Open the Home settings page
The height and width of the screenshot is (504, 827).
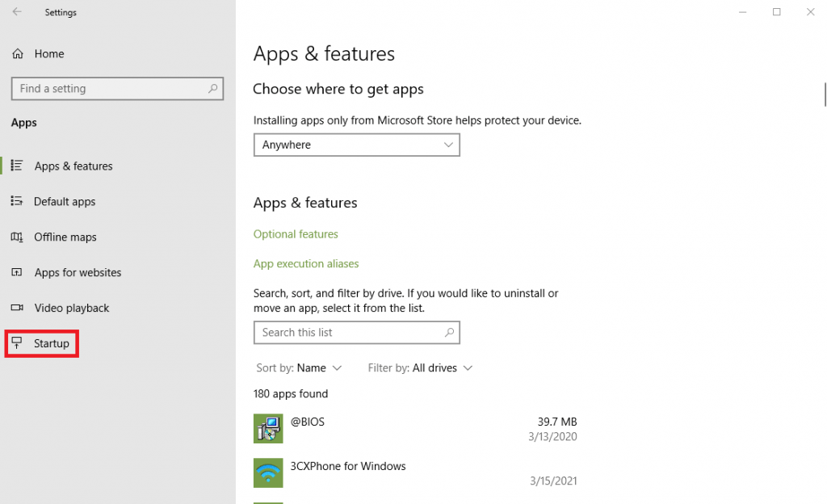click(x=49, y=54)
